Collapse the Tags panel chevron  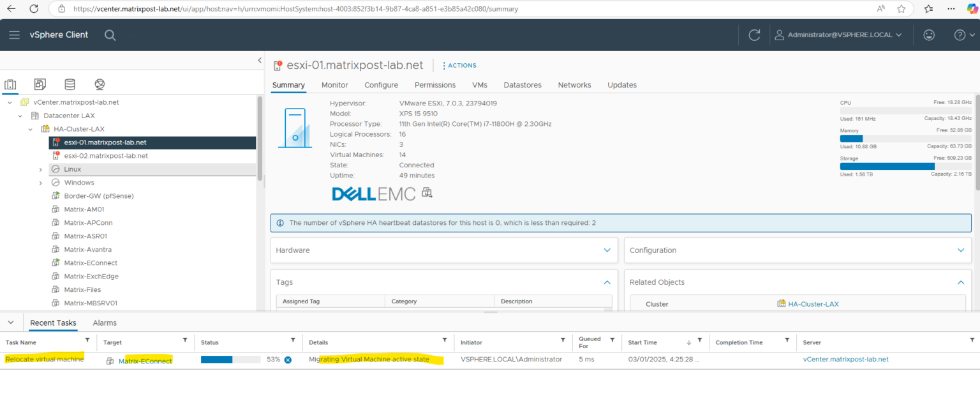point(607,282)
